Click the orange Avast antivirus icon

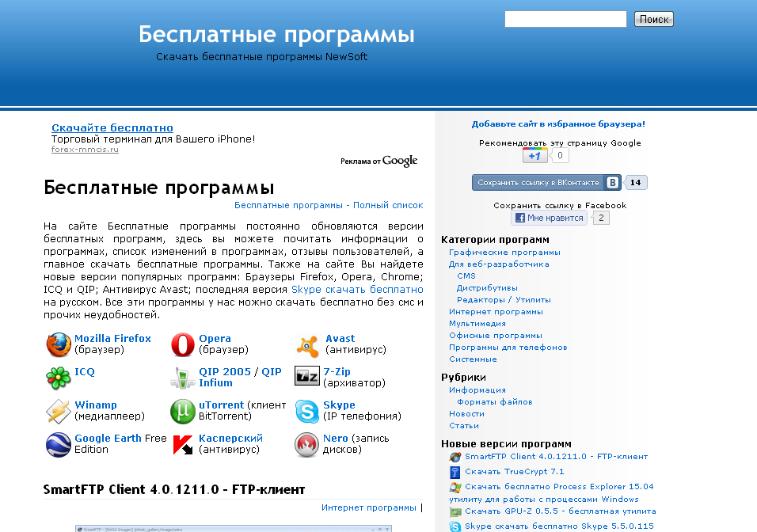(x=307, y=346)
